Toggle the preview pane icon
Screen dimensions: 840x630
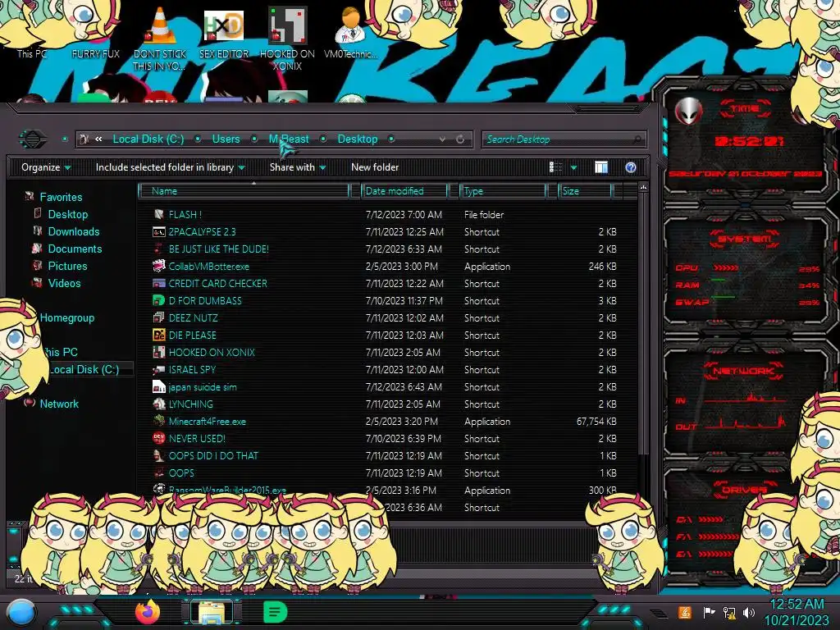(x=601, y=167)
